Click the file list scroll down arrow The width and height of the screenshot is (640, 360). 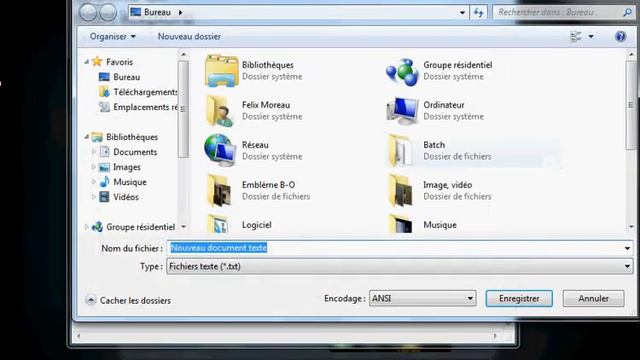tap(631, 227)
